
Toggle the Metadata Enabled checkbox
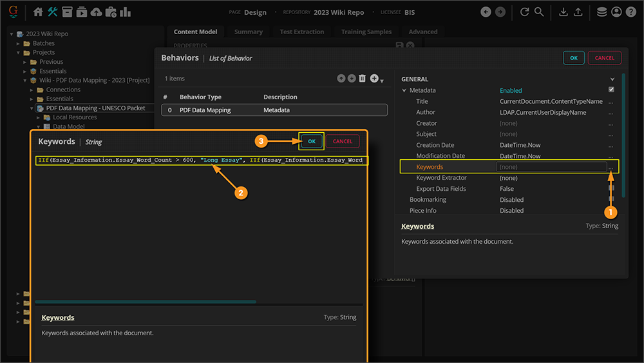click(611, 90)
